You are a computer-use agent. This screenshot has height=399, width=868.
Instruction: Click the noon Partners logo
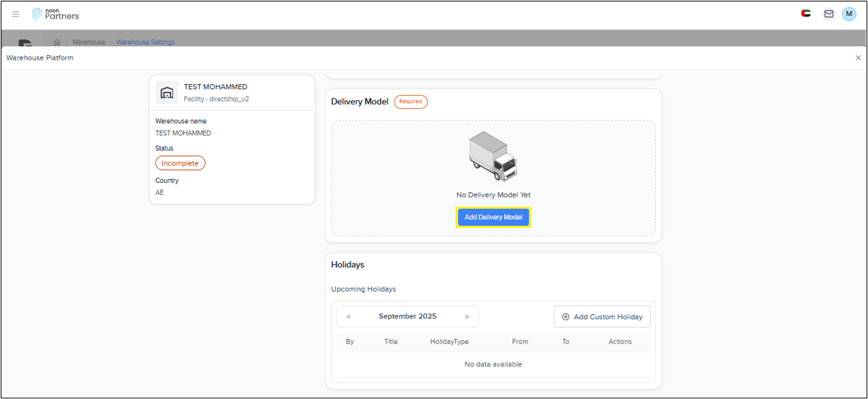click(x=56, y=14)
